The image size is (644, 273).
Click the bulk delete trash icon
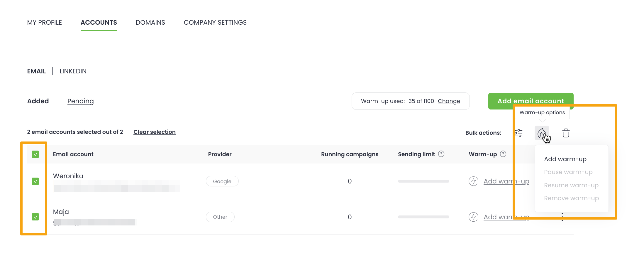[x=566, y=133]
